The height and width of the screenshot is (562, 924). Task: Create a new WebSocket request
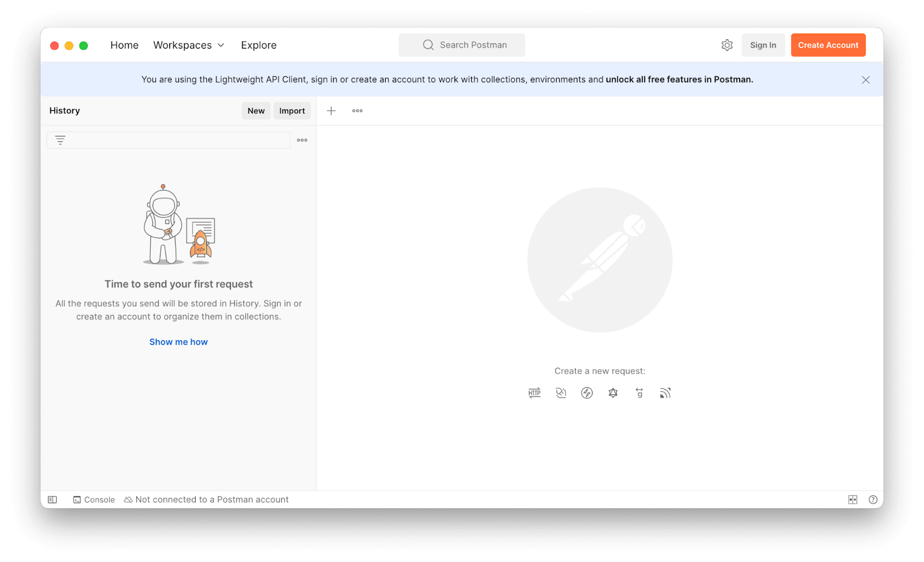(561, 393)
